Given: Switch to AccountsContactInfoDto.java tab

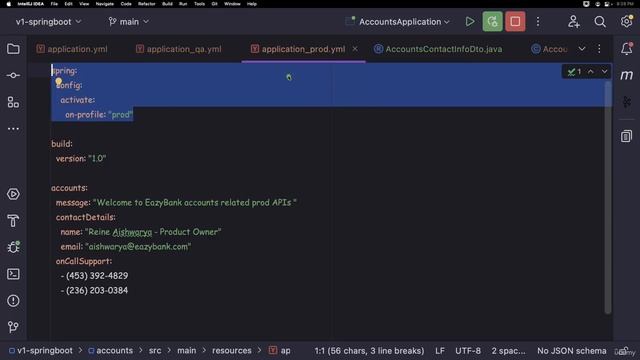Looking at the screenshot, I should (438, 49).
